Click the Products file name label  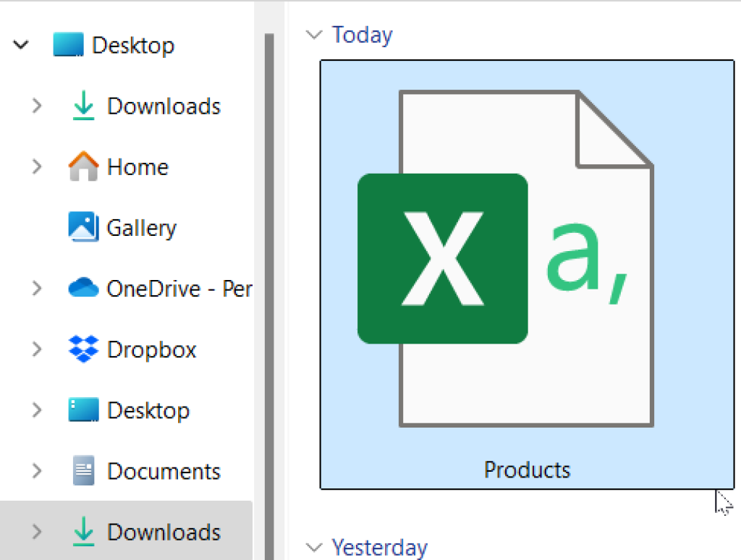[527, 470]
